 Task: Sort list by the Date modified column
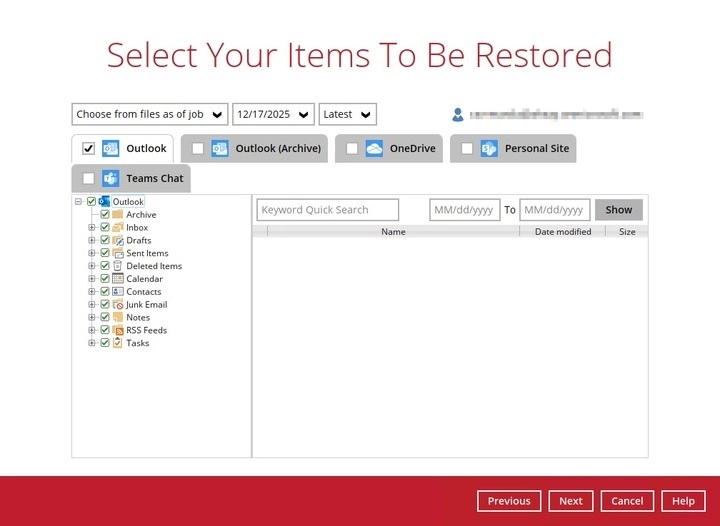tap(562, 232)
